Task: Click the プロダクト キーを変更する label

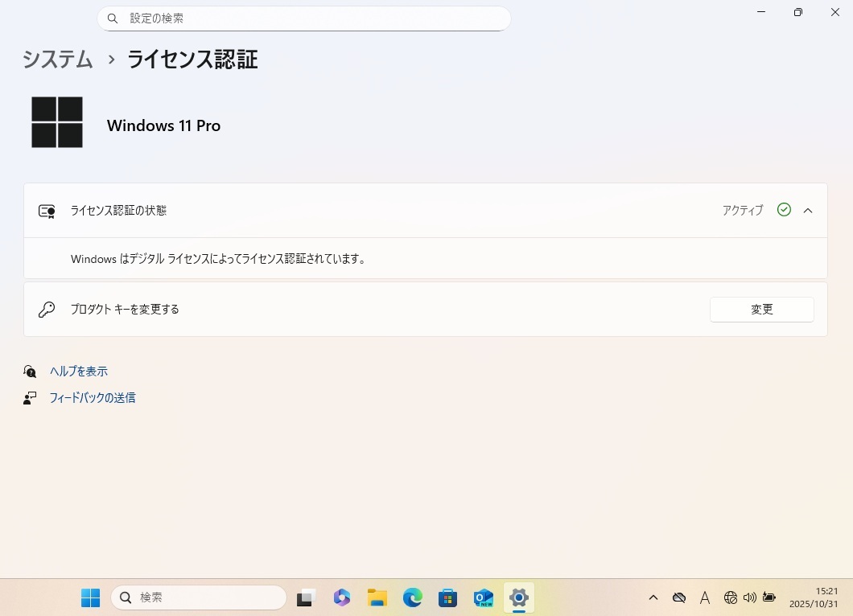Action: click(125, 310)
